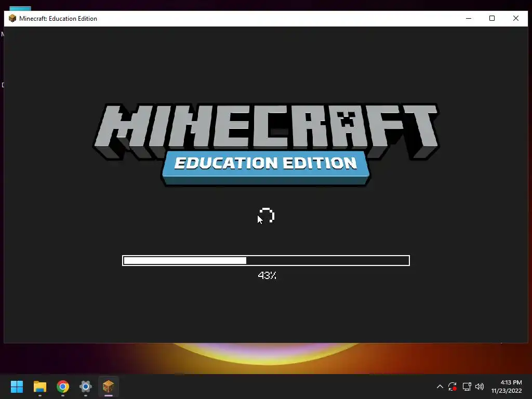Click the 43% loading percentage text
The width and height of the screenshot is (532, 399).
267,275
